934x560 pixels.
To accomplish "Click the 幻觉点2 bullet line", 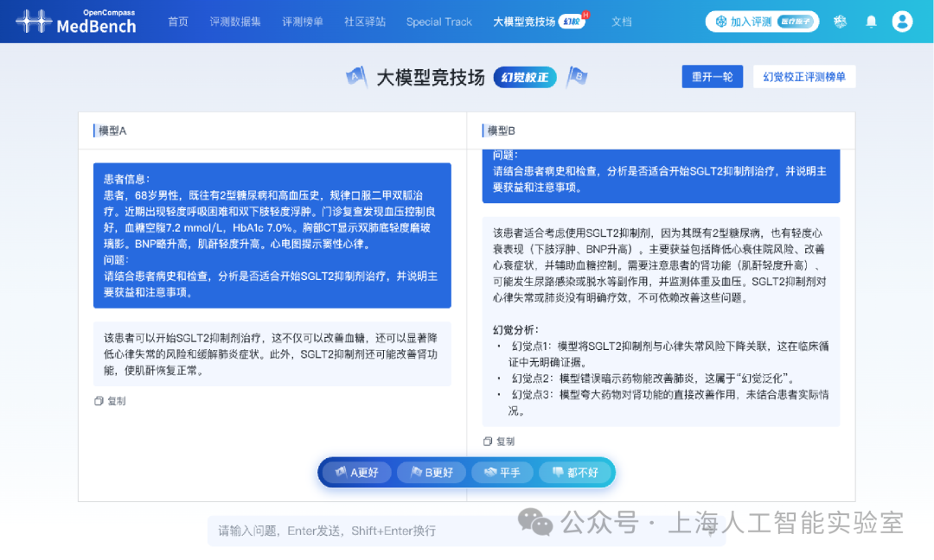I will (x=645, y=379).
